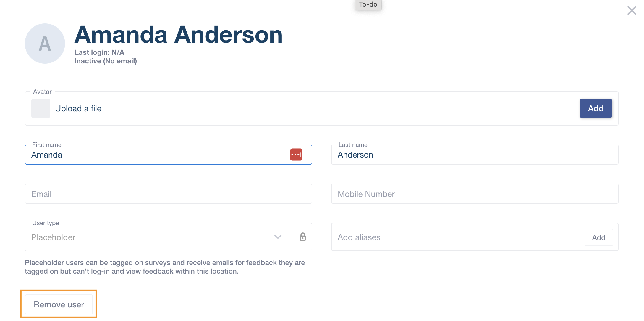This screenshot has height=321, width=644.
Task: Click the Add button for avatar upload
Action: (x=596, y=108)
